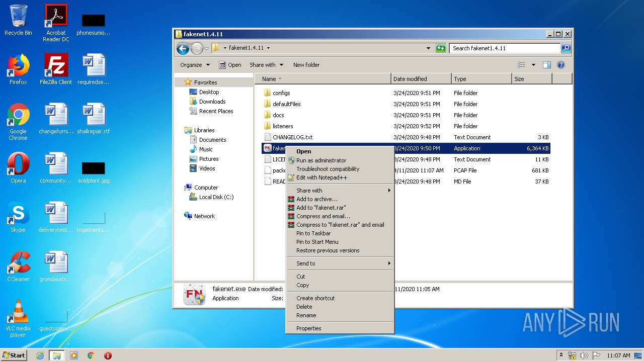Viewport: 644px width, 362px height.
Task: Expand the views options dropdown arrow
Action: click(533, 65)
